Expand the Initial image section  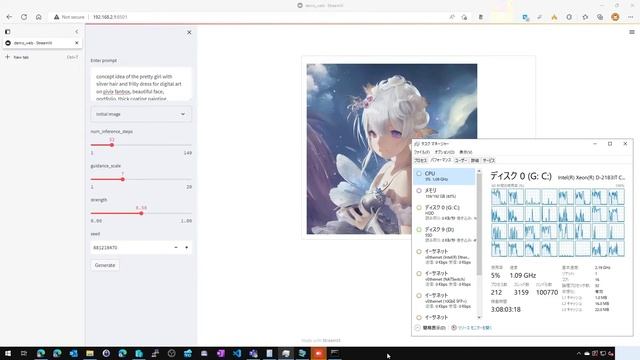[x=141, y=114]
